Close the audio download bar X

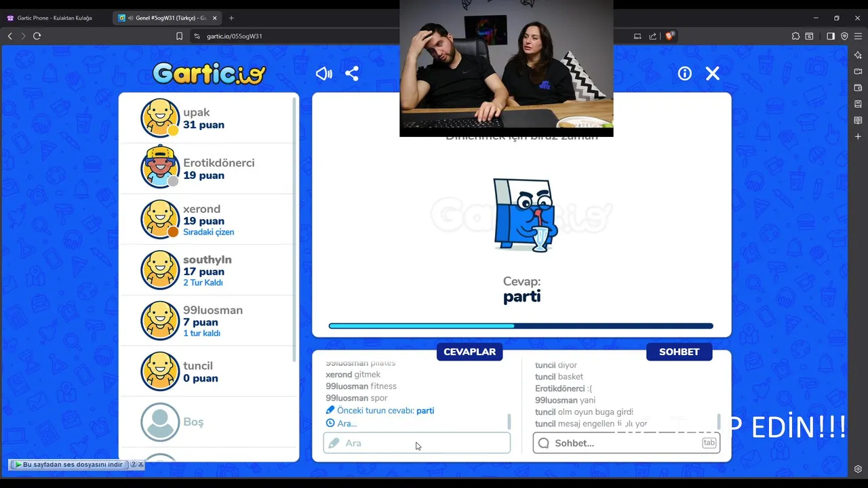[141, 464]
